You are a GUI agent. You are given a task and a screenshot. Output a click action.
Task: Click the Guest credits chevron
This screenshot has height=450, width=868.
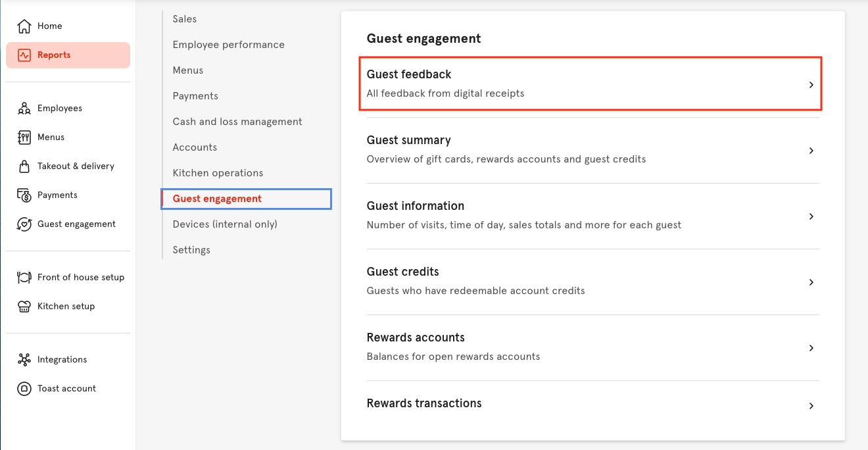click(x=811, y=282)
